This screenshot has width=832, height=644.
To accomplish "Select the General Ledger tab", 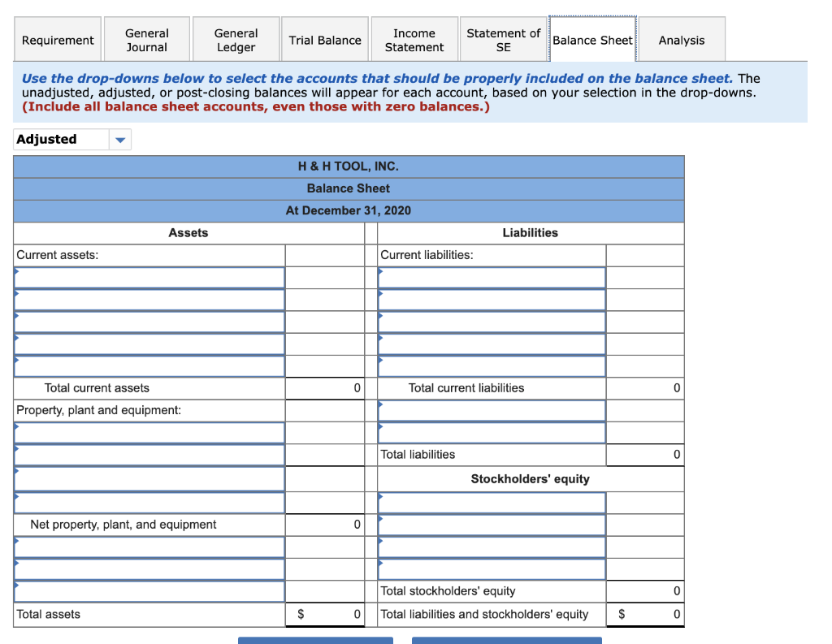I will (236, 39).
